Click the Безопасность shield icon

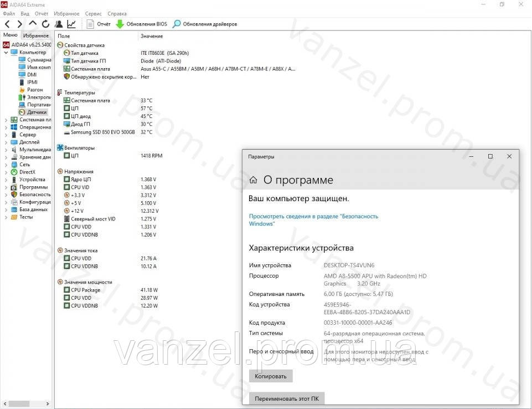tap(14, 195)
